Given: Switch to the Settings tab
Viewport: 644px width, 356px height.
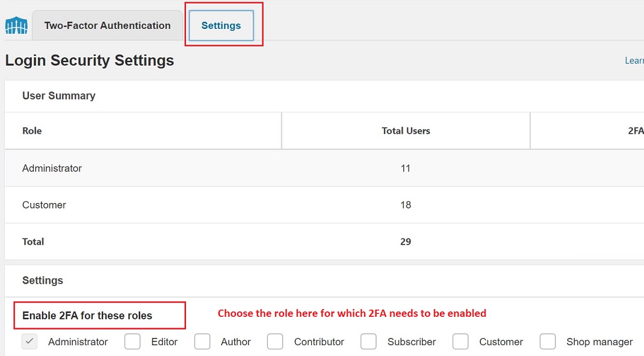Looking at the screenshot, I should point(221,25).
